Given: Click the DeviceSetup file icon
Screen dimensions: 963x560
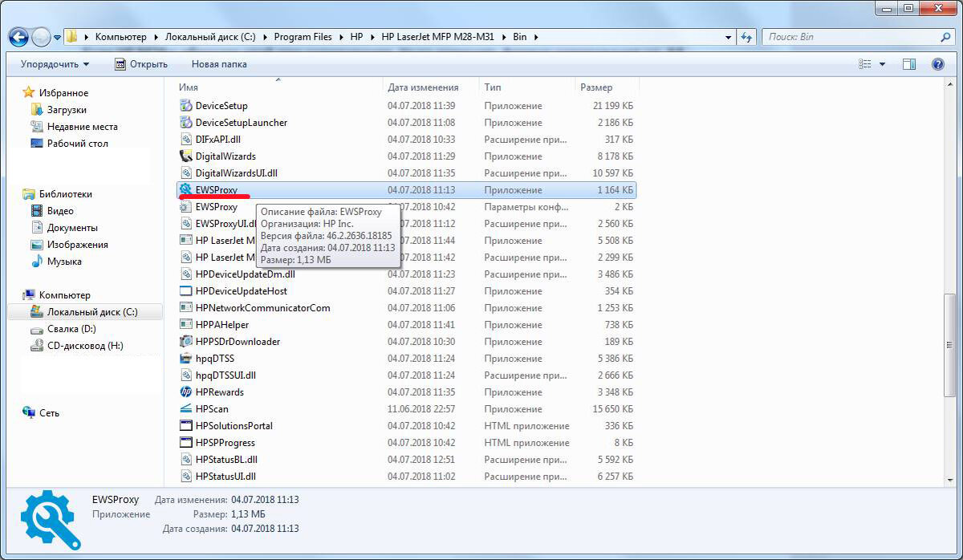Looking at the screenshot, I should 185,106.
